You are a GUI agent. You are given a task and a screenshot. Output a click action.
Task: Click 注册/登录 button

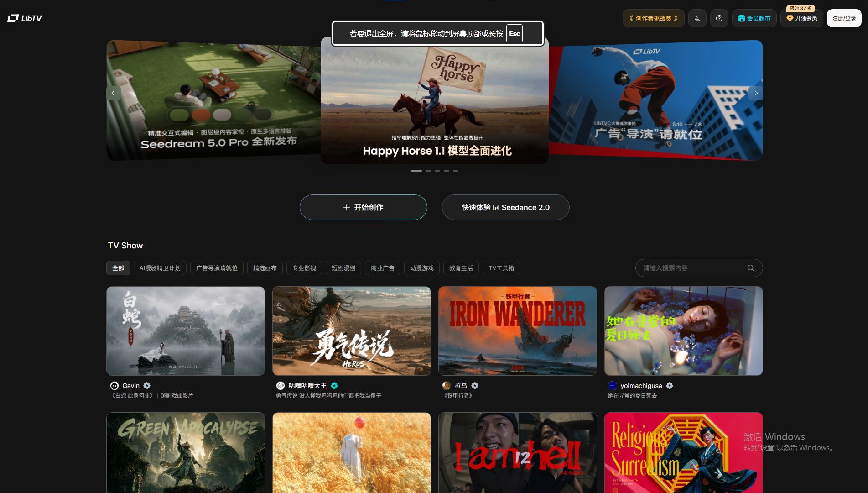844,18
